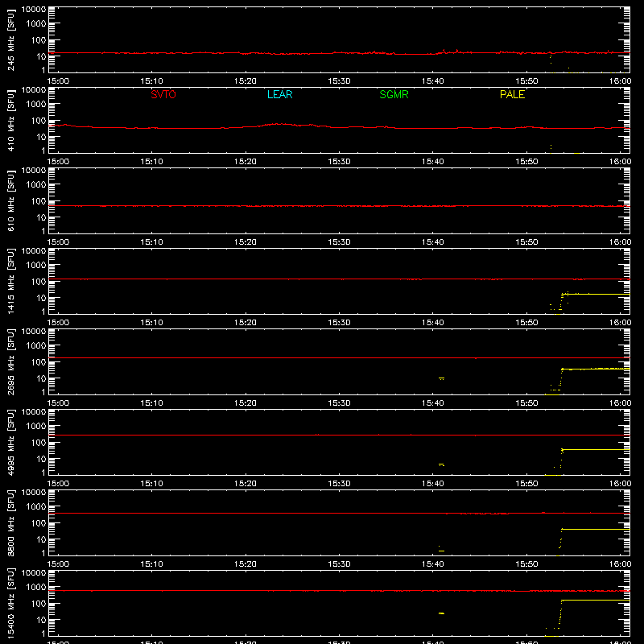Select the 245 MHz [SFU] axis label
The image size is (644, 644).
pyautogui.click(x=11, y=39)
